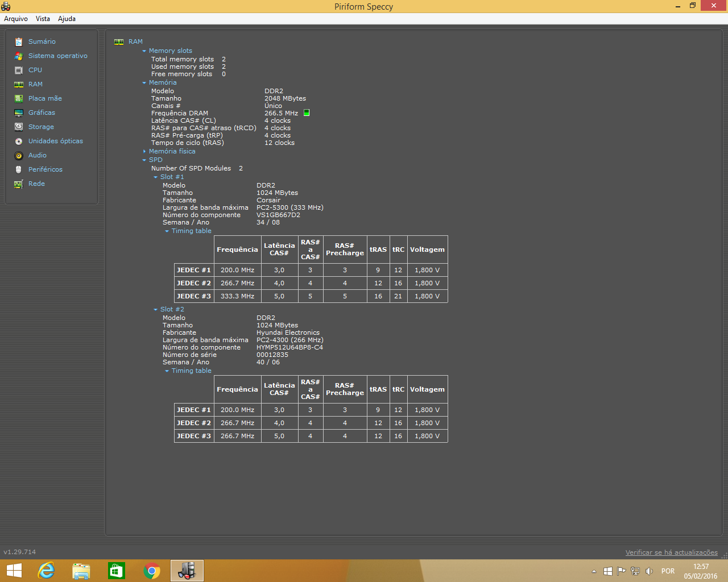Open the Periféricos section

pos(45,169)
